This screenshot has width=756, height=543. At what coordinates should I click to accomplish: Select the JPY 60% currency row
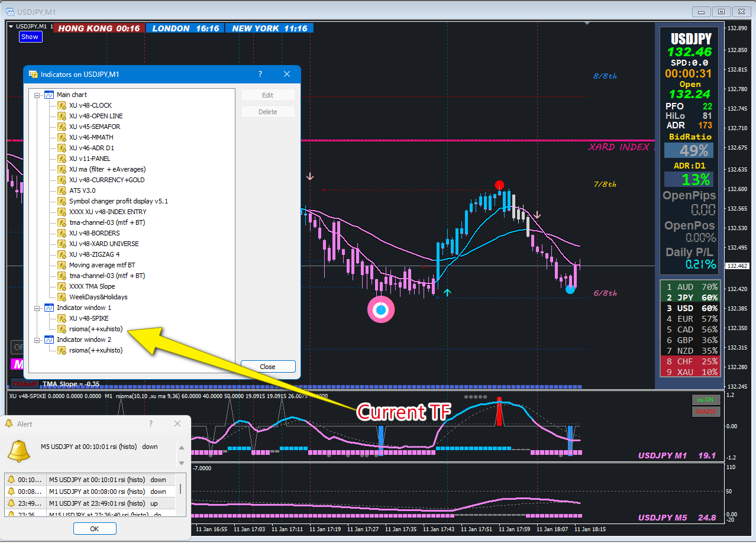pyautogui.click(x=690, y=298)
